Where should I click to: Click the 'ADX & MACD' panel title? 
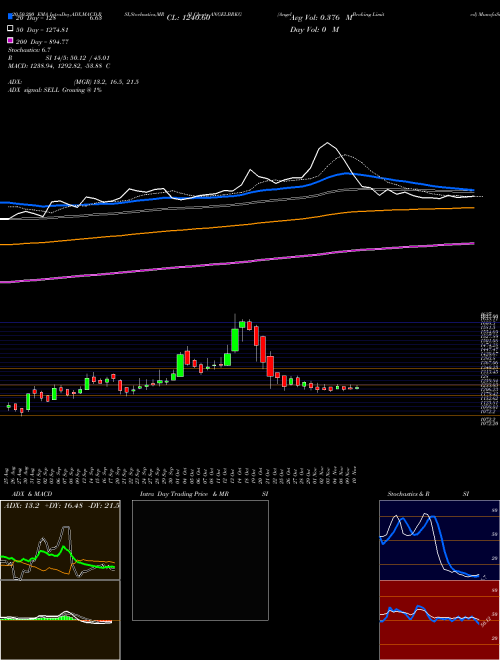coord(32,494)
